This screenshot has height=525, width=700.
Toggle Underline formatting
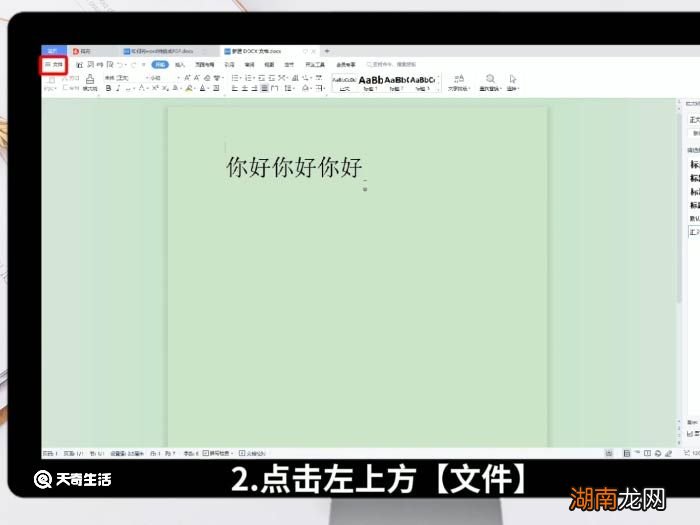pyautogui.click(x=128, y=88)
